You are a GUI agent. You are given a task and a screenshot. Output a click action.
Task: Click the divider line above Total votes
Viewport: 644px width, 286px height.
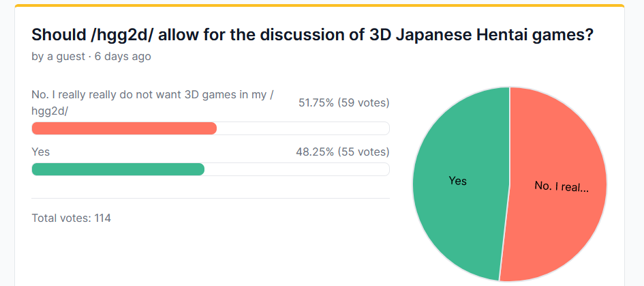(211, 199)
